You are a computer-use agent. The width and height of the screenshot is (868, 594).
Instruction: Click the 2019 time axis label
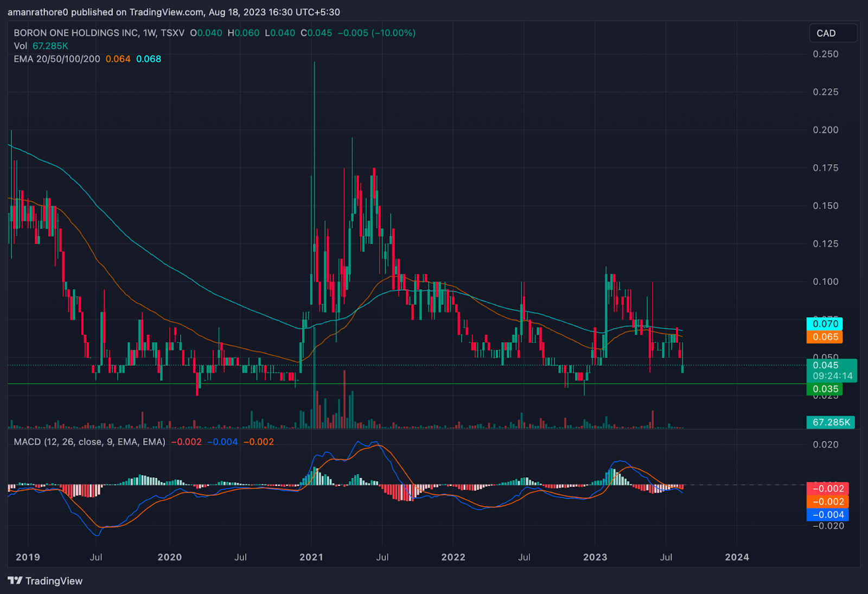(28, 557)
